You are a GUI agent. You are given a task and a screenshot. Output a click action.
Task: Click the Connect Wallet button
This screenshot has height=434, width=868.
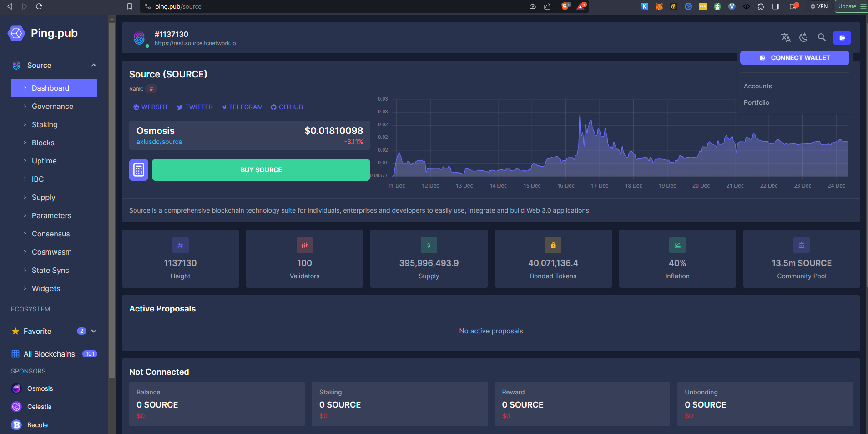[x=794, y=58]
